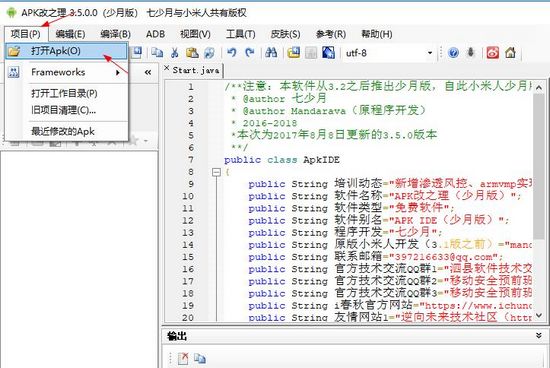Open the 工具(T) menu
This screenshot has height=368, width=550.
click(x=240, y=34)
